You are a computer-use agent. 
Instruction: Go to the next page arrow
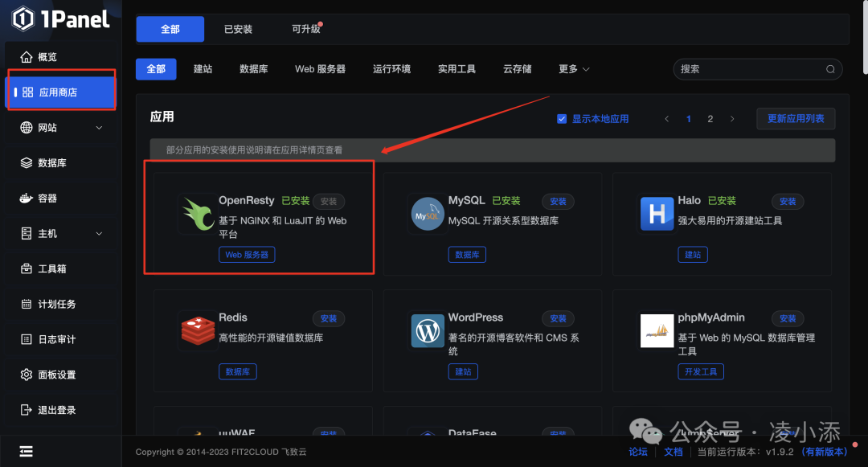[x=732, y=119]
